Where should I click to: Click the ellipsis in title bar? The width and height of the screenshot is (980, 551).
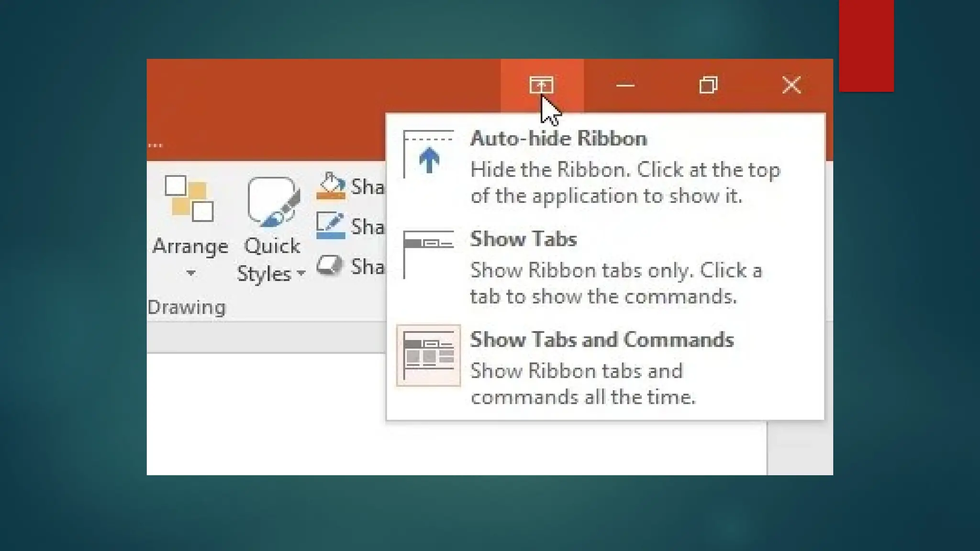(x=156, y=145)
